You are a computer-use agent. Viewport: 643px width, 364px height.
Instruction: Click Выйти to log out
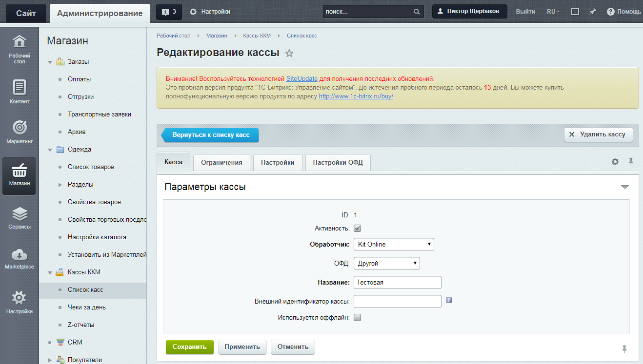[525, 12]
